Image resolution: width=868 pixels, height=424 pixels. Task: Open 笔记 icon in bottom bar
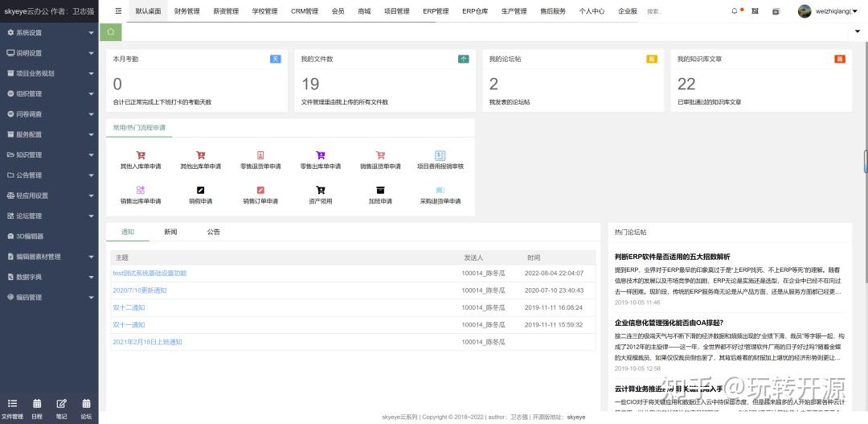(62, 404)
